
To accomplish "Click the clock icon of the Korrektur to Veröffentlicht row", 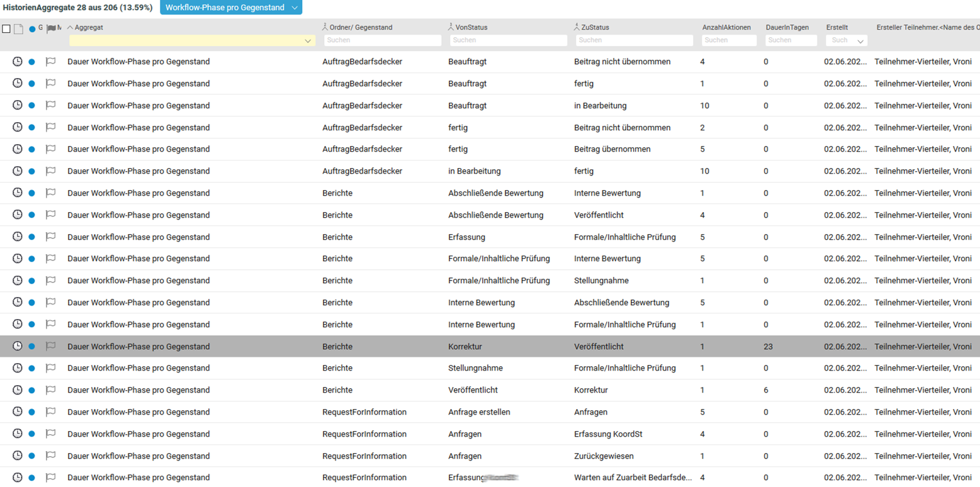I will point(18,346).
